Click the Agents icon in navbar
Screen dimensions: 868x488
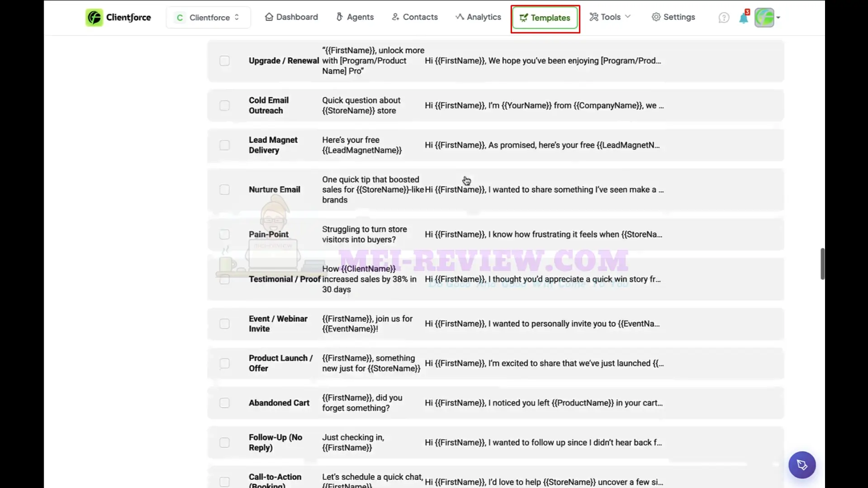(x=339, y=17)
